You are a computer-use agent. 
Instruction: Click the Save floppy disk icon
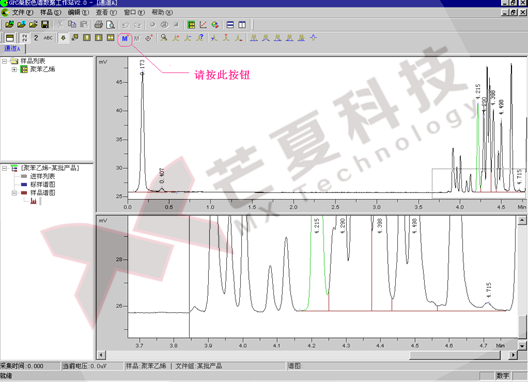pos(45,25)
